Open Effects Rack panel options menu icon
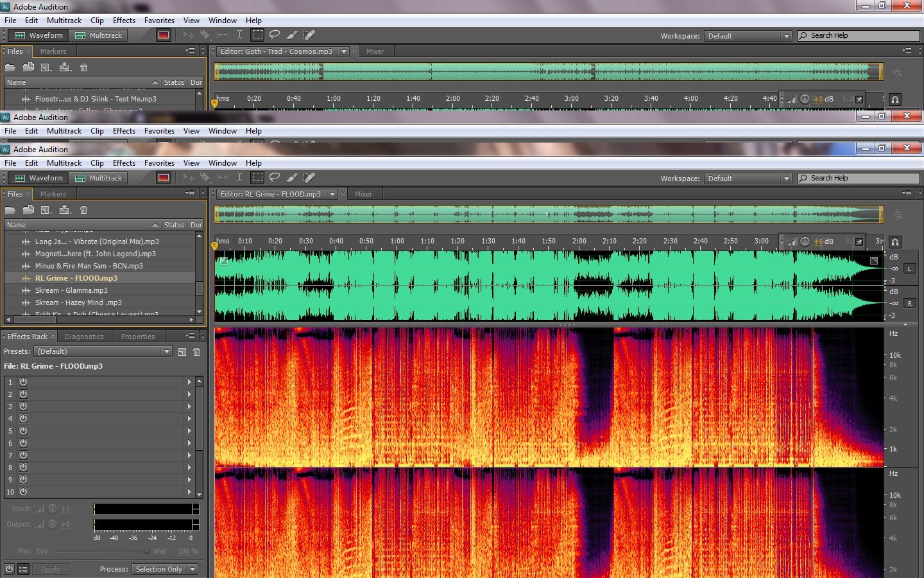Viewport: 924px width, 578px height. pos(191,336)
